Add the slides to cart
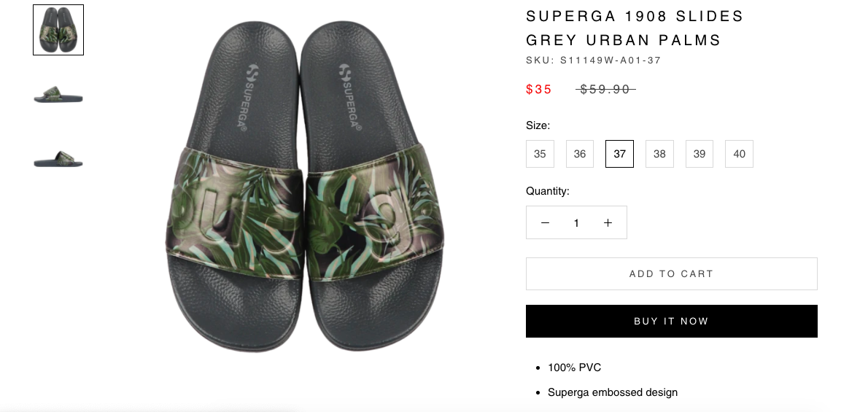Viewport: 868px width, 412px height. [x=672, y=273]
